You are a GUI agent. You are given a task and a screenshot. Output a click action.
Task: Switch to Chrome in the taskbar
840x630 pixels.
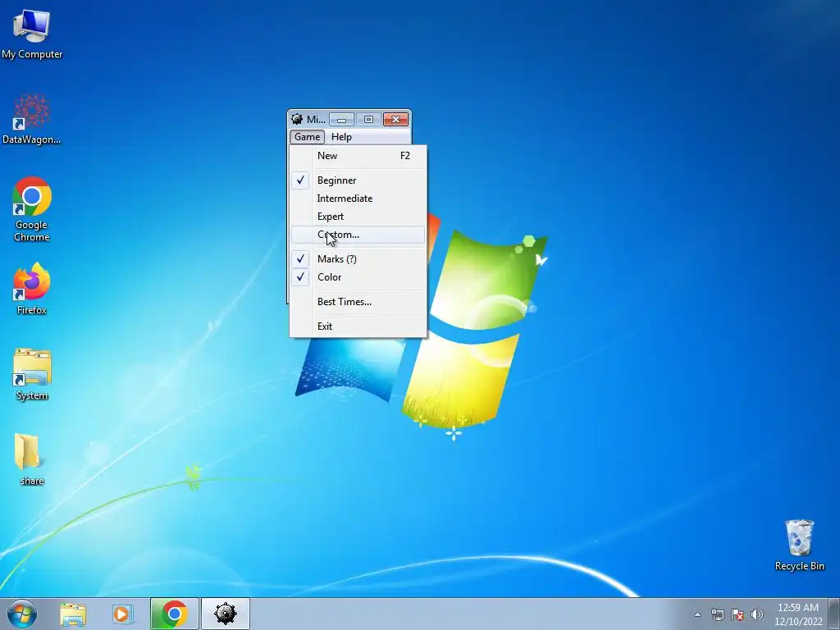tap(174, 614)
